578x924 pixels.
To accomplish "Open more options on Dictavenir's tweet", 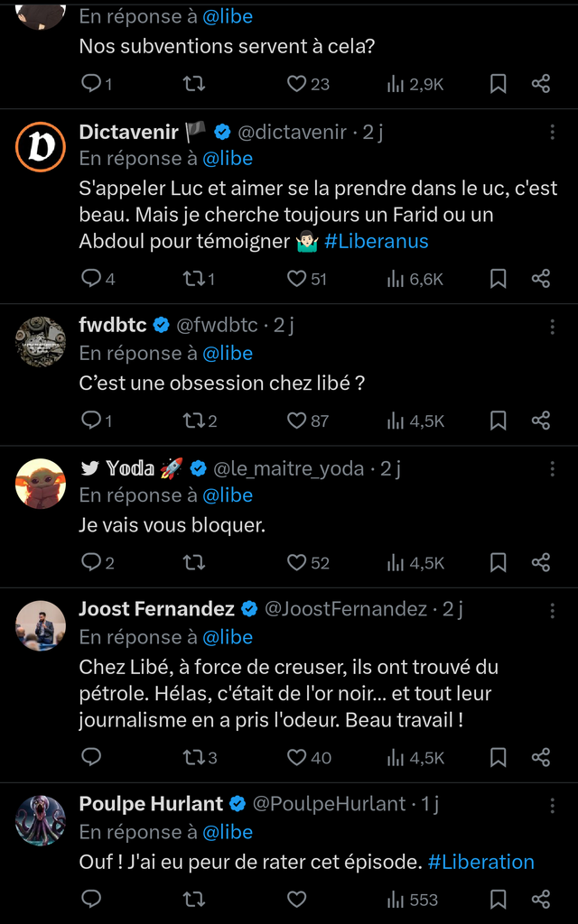I will (552, 133).
